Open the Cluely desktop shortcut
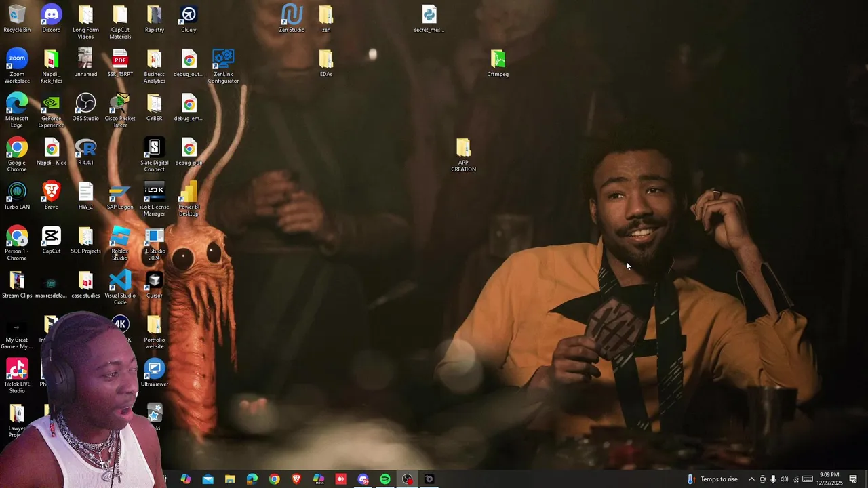Viewport: 868px width, 488px height. click(x=189, y=19)
